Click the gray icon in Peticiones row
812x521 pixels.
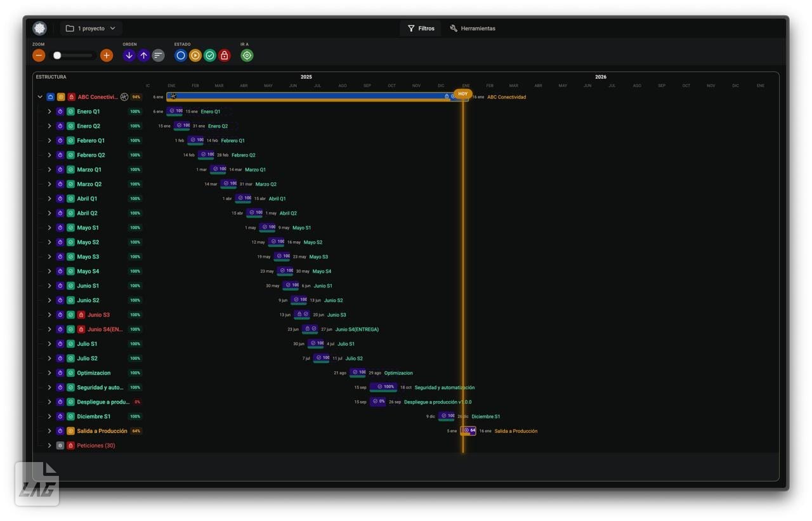60,445
